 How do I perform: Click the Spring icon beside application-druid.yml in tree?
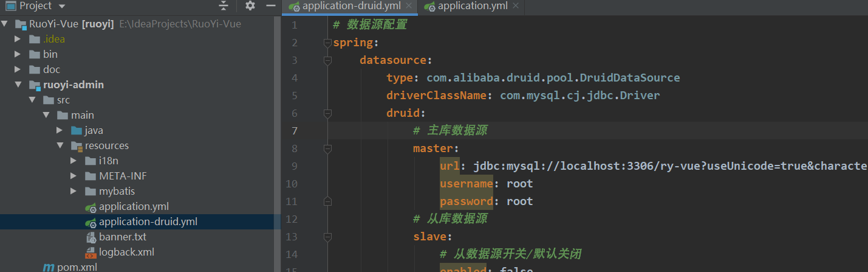pyautogui.click(x=91, y=222)
